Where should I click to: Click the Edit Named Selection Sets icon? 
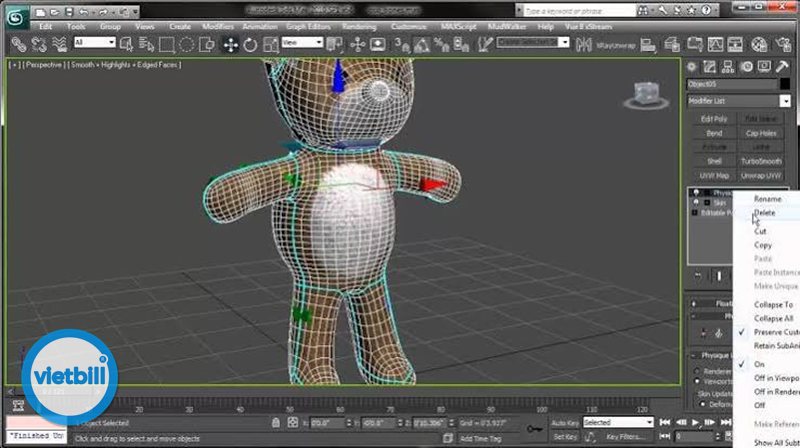coord(485,44)
